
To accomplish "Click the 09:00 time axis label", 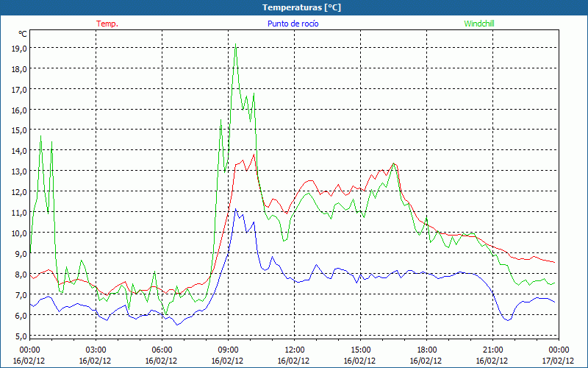I will tap(228, 350).
